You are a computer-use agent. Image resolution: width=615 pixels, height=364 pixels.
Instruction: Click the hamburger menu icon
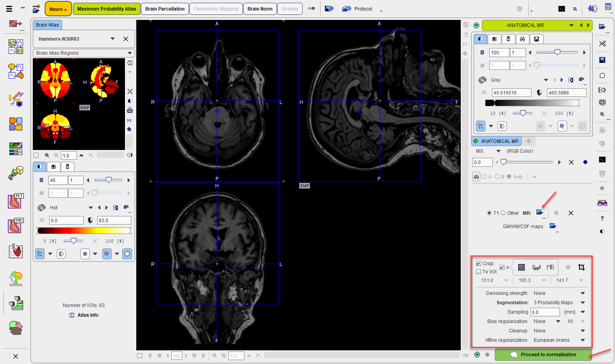tap(9, 9)
